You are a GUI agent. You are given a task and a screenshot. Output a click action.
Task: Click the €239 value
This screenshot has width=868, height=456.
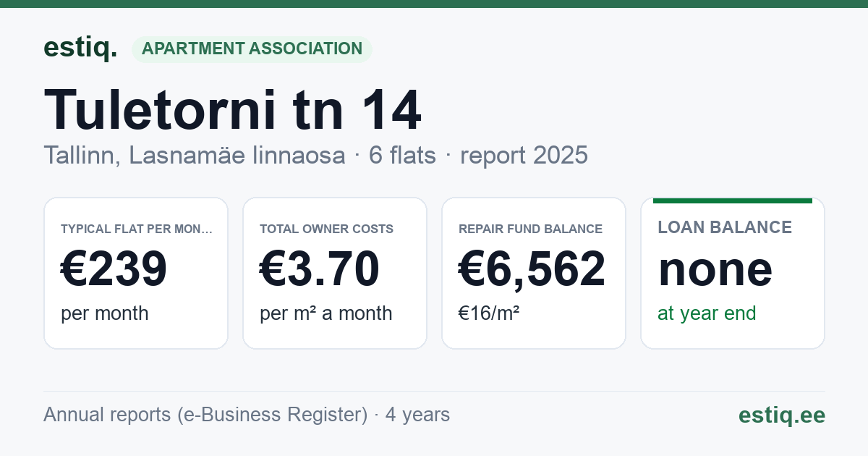[x=114, y=269]
